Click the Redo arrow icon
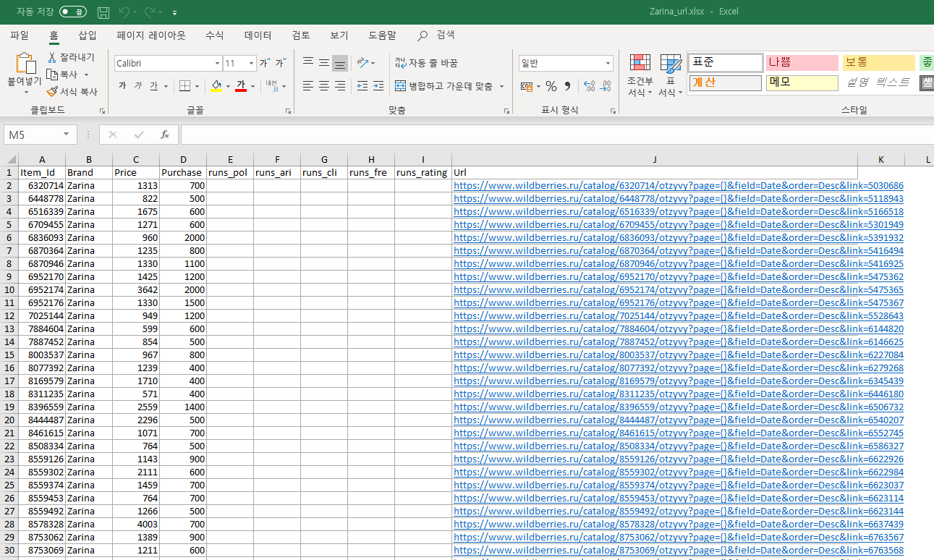 pyautogui.click(x=150, y=12)
